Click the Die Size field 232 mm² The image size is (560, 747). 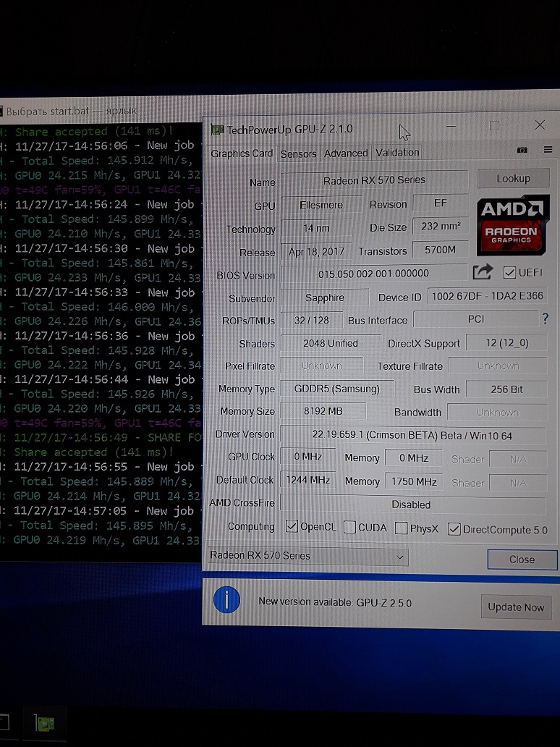(x=440, y=227)
